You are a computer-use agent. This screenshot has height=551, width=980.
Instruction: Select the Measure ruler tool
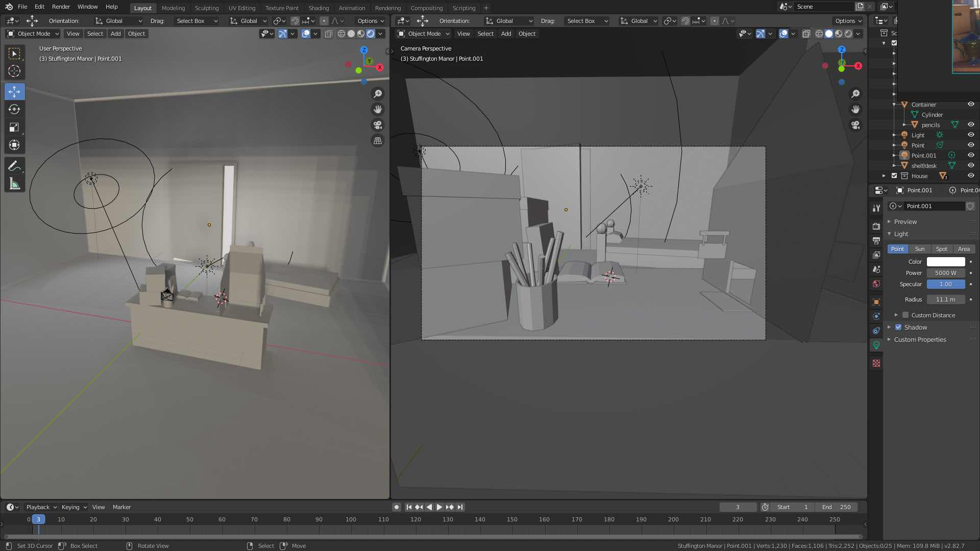[14, 184]
